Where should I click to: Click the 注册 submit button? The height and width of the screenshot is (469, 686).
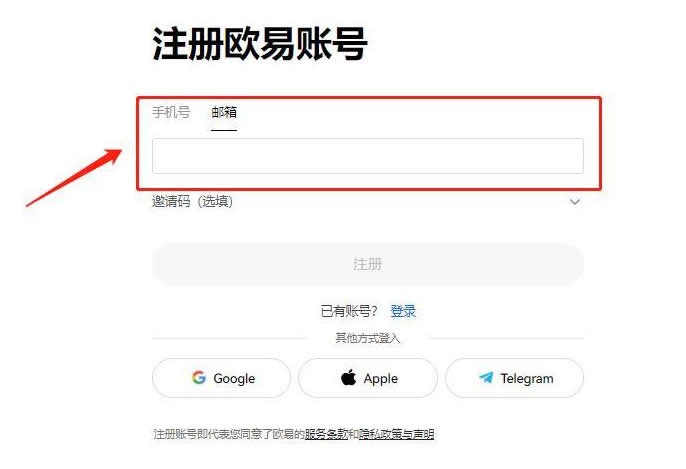click(368, 264)
